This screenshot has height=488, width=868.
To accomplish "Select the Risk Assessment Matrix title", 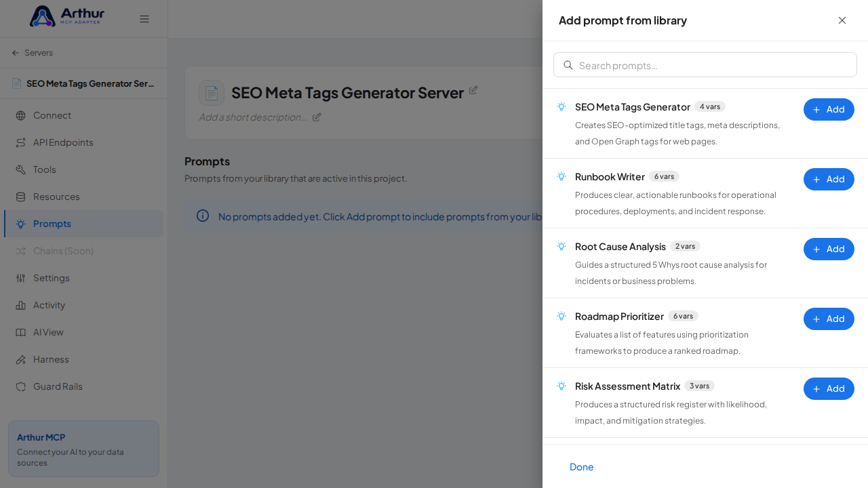I will [x=627, y=386].
